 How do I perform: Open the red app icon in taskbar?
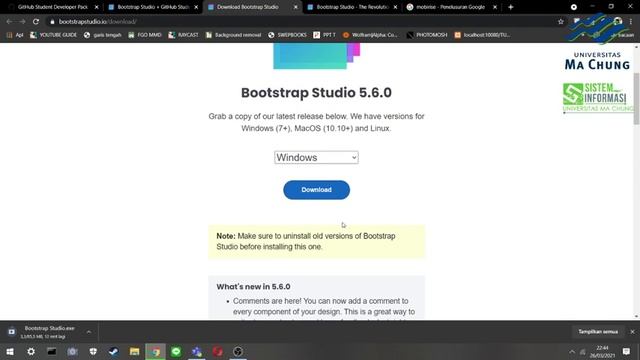(x=218, y=351)
